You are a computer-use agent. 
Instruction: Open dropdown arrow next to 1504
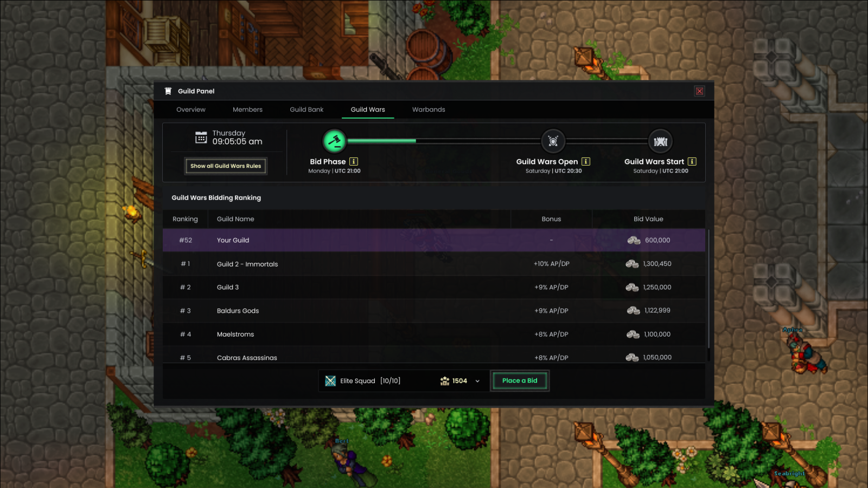tap(477, 381)
